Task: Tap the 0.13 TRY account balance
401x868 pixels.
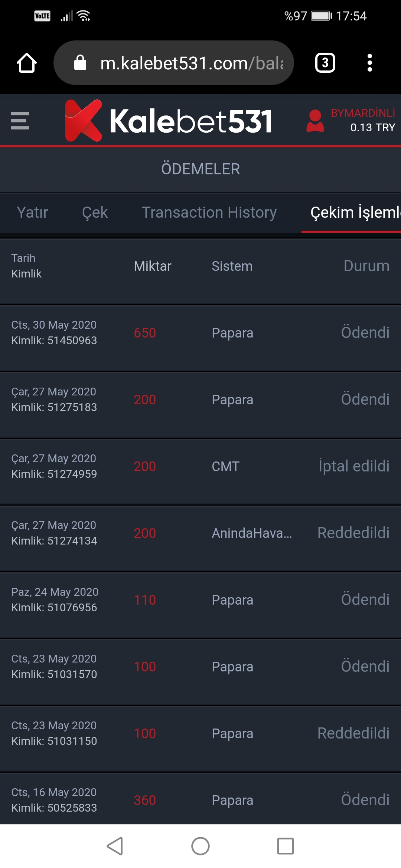Action: pyautogui.click(x=372, y=128)
